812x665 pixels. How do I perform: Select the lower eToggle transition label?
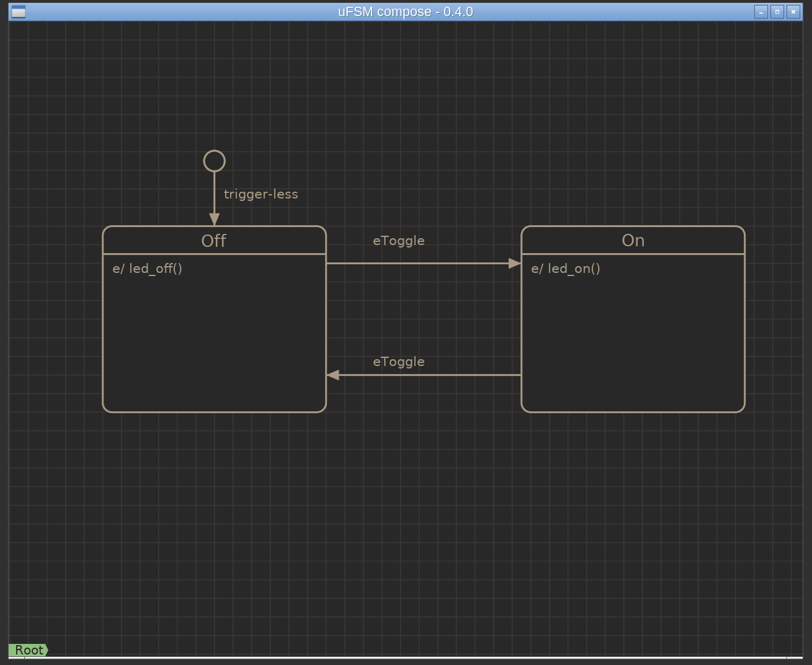399,362
